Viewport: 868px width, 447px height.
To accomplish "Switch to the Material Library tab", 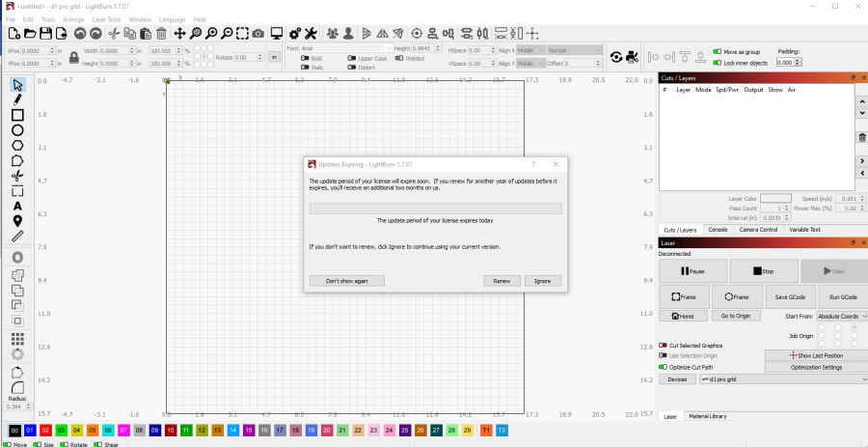I will [x=708, y=416].
